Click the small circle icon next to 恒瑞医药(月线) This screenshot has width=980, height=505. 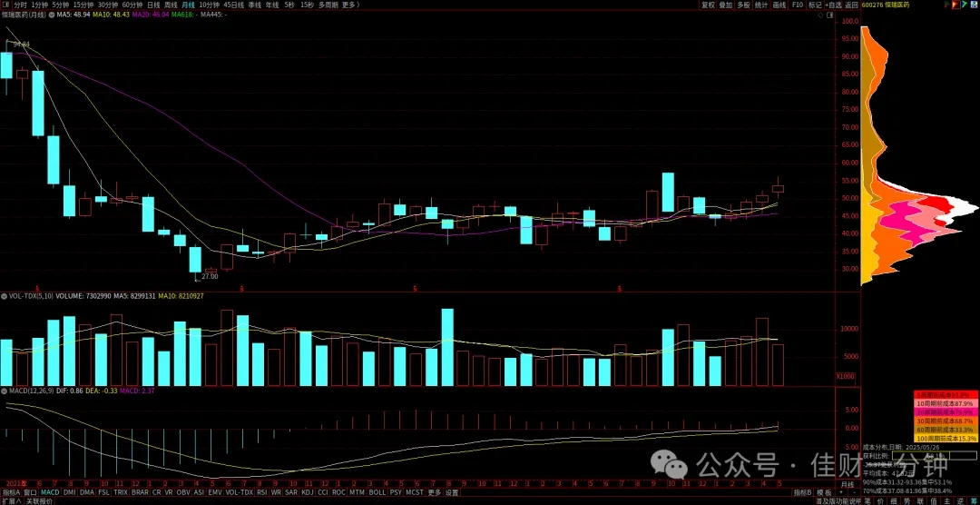tap(52, 15)
